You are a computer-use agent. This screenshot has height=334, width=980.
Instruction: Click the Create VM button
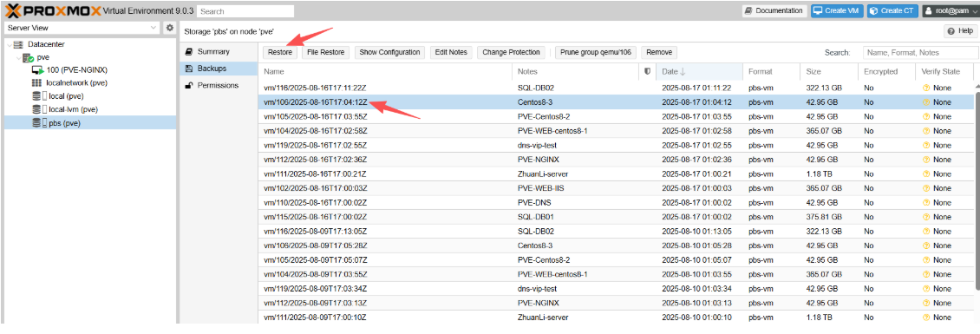(837, 10)
